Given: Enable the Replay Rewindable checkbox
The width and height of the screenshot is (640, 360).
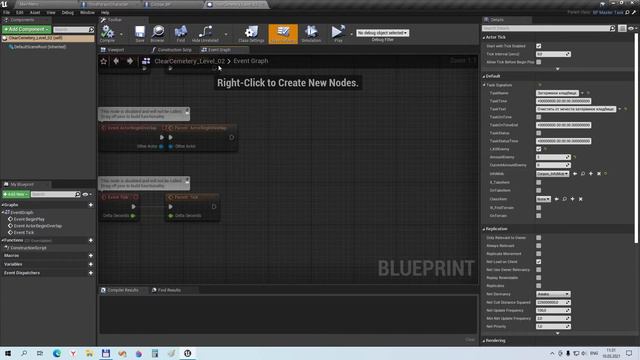Looking at the screenshot, I should 538,278.
